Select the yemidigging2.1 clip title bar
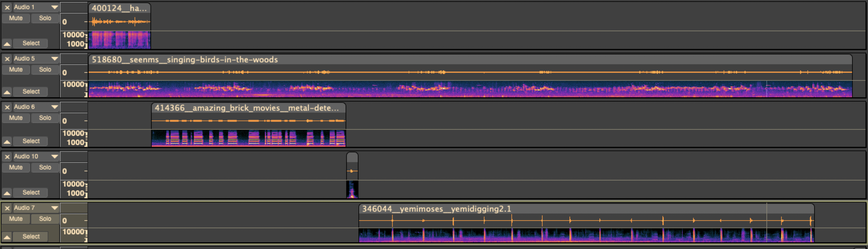868x249 pixels. point(587,209)
